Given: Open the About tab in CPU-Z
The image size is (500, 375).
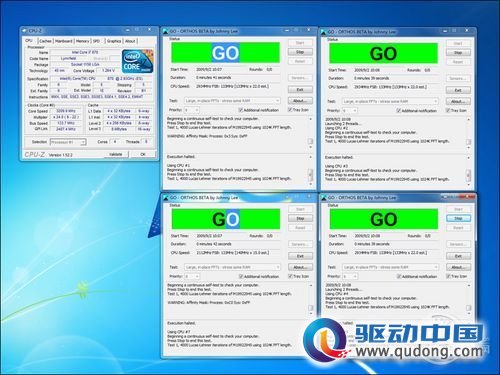Looking at the screenshot, I should [x=130, y=41].
